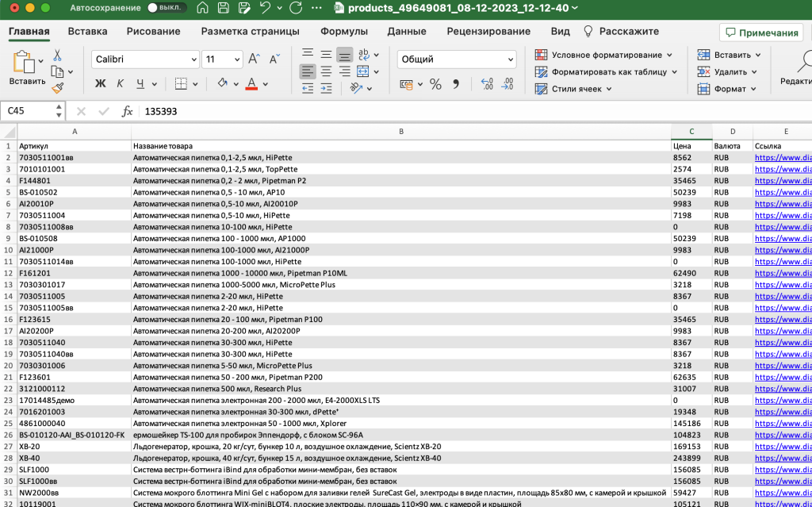Open the Calibri font name dropdown

point(194,60)
